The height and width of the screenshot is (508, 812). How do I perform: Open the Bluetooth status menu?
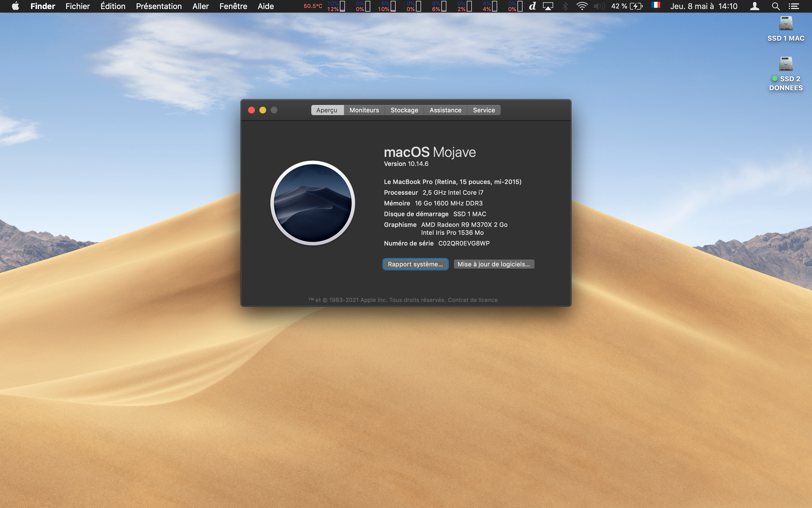coord(565,6)
